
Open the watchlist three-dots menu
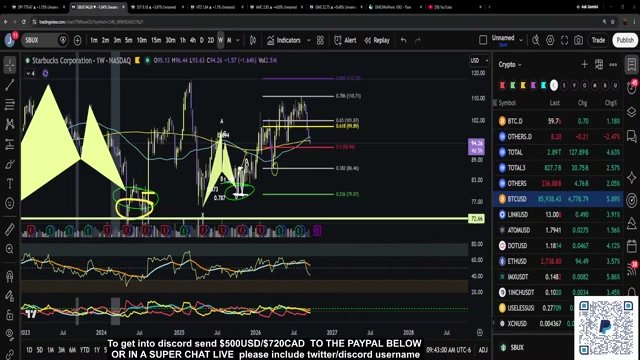pyautogui.click(x=613, y=64)
